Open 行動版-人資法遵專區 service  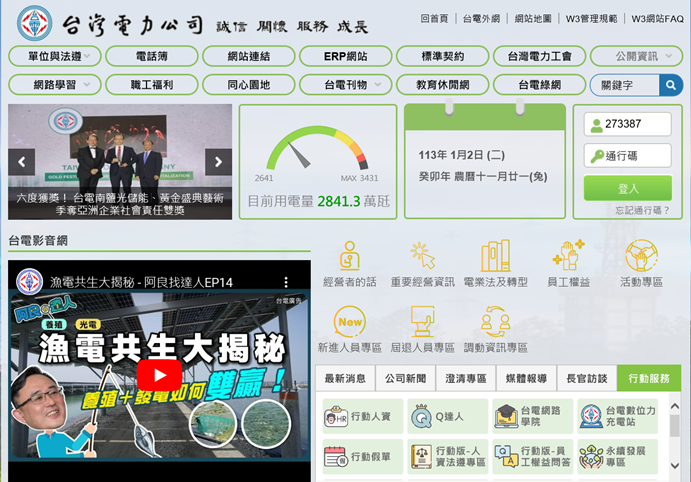(x=448, y=456)
